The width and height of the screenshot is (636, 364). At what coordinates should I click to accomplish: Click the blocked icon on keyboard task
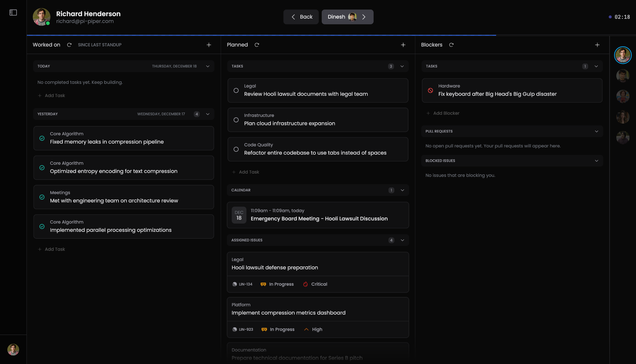(430, 91)
